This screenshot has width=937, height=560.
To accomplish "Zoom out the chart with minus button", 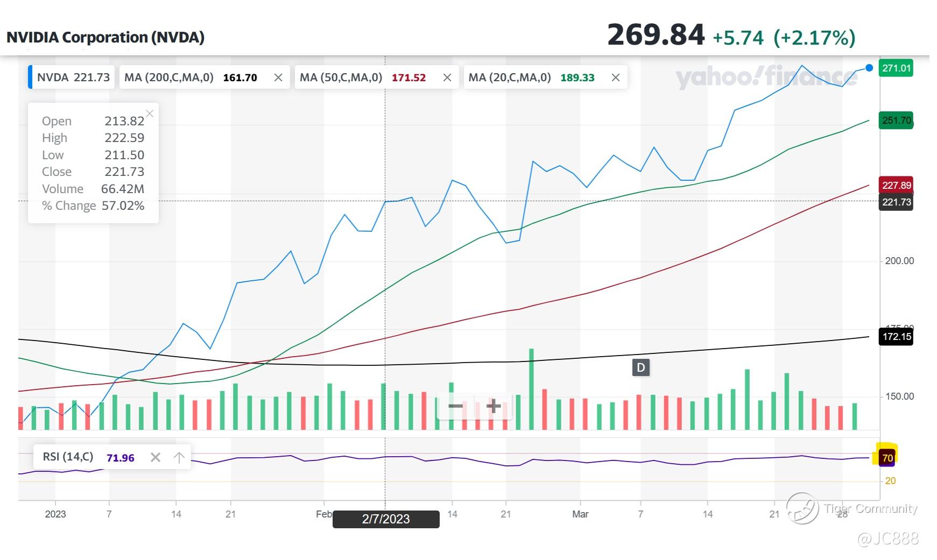I will tap(455, 406).
